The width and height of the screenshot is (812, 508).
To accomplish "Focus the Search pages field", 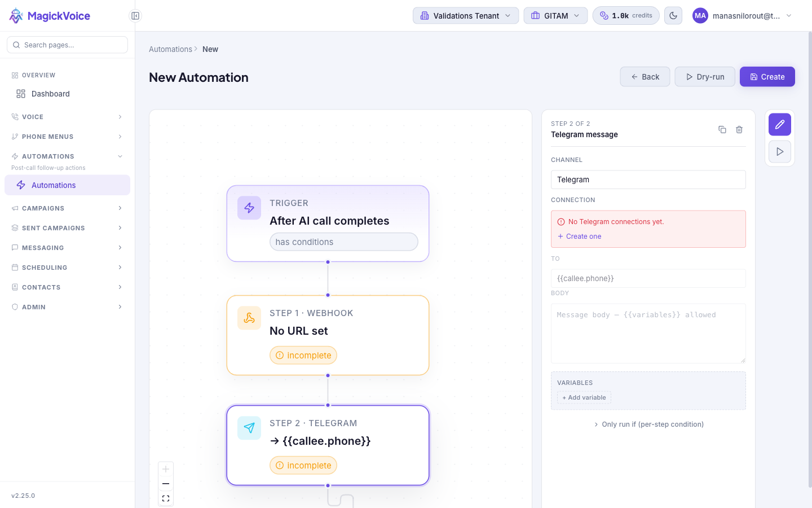I will (67, 45).
